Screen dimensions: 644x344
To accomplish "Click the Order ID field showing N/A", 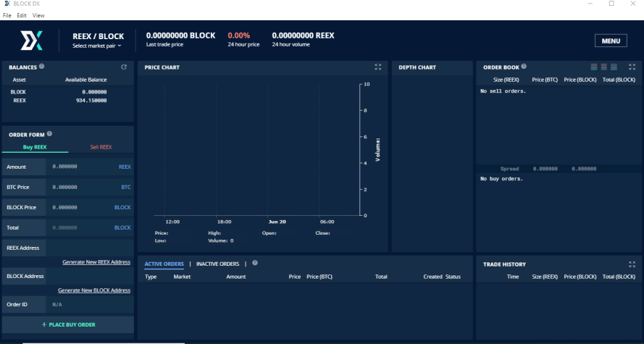I will [x=90, y=305].
